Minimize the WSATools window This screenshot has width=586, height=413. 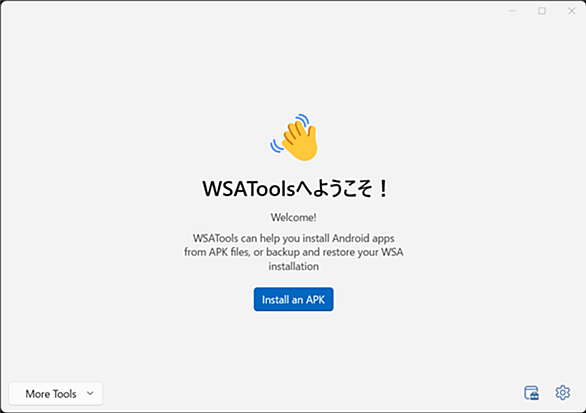coord(512,11)
